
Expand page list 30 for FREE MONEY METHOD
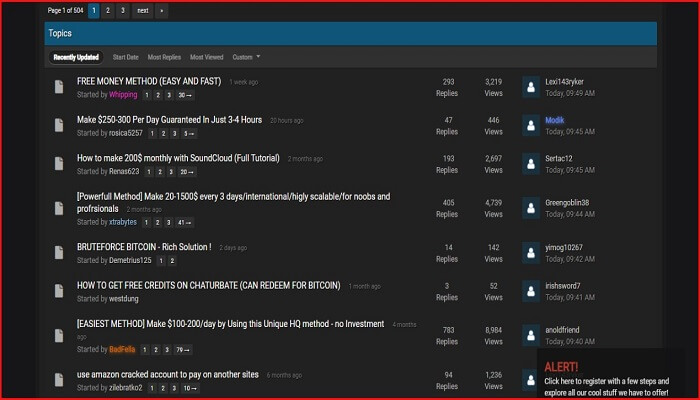click(185, 95)
